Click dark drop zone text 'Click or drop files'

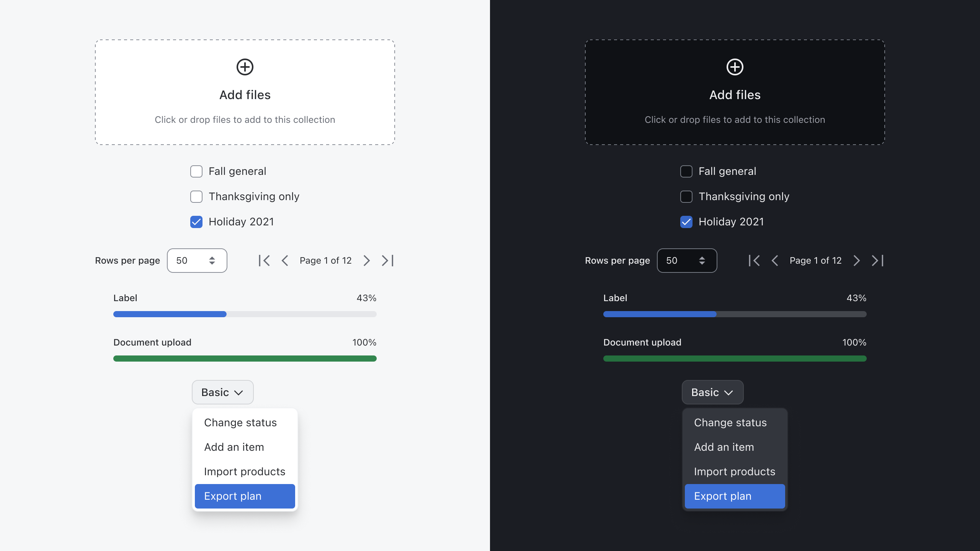point(735,120)
